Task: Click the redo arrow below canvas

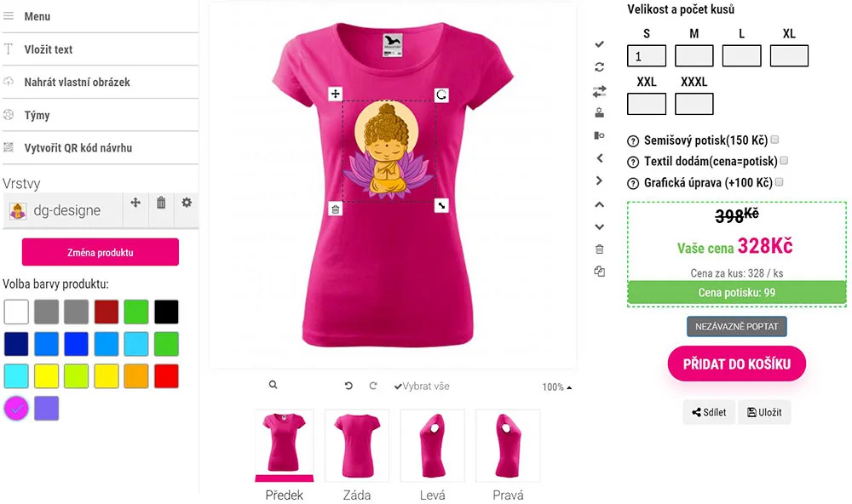Action: [373, 386]
